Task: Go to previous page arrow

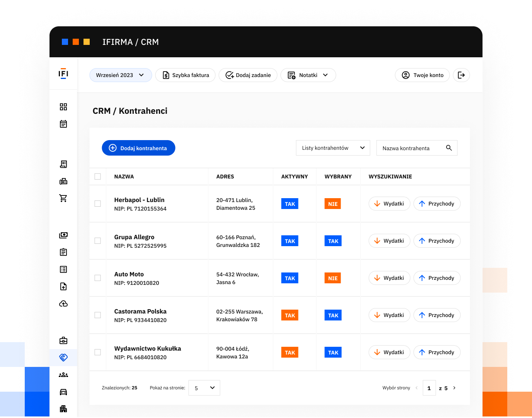Action: [x=416, y=388]
